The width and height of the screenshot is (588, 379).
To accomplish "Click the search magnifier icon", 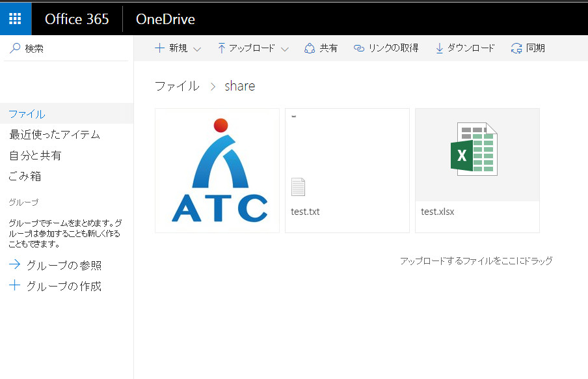I will pyautogui.click(x=15, y=48).
